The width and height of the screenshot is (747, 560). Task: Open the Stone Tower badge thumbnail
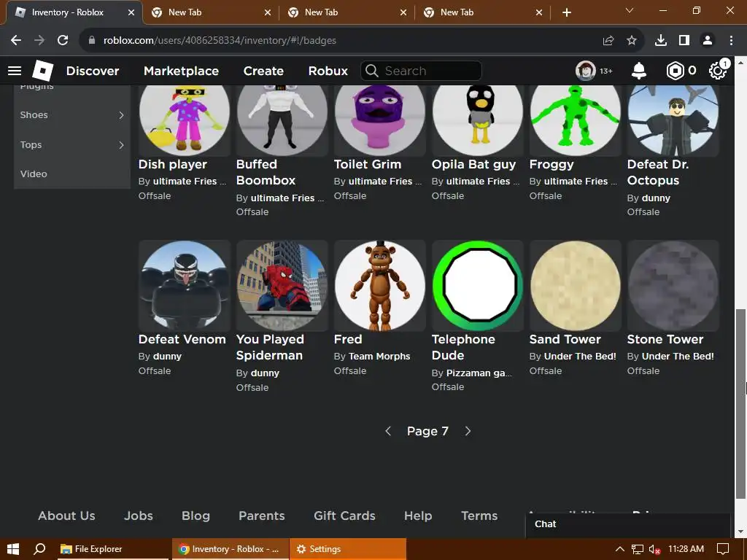tap(673, 286)
